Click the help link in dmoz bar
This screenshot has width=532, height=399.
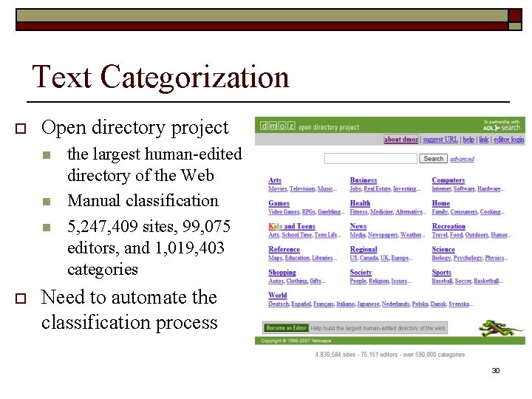(468, 140)
